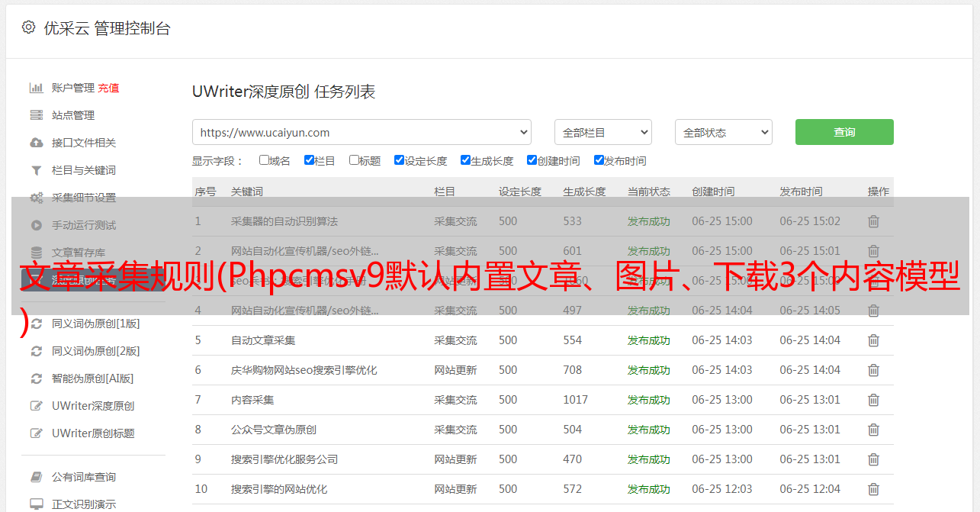This screenshot has height=512, width=980.
Task: Open the https://www.ucaiyun.com site dropdown
Action: coord(361,132)
